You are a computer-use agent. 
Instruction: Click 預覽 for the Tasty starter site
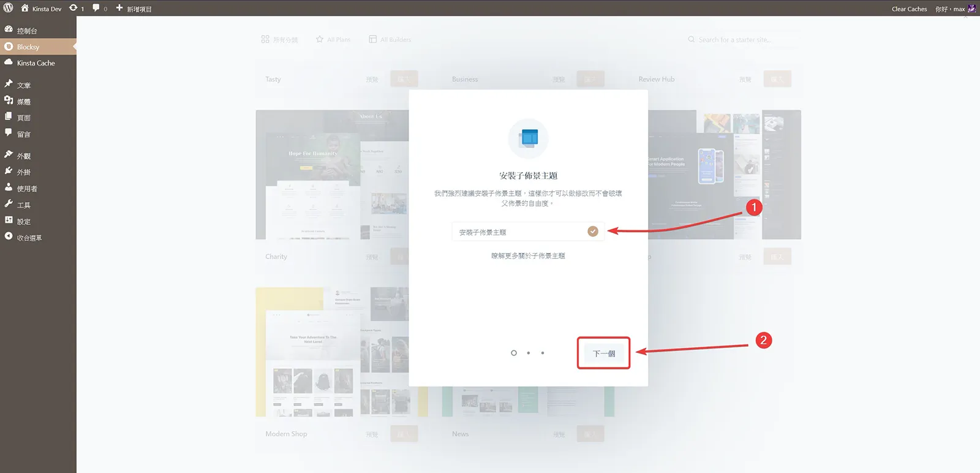(372, 80)
